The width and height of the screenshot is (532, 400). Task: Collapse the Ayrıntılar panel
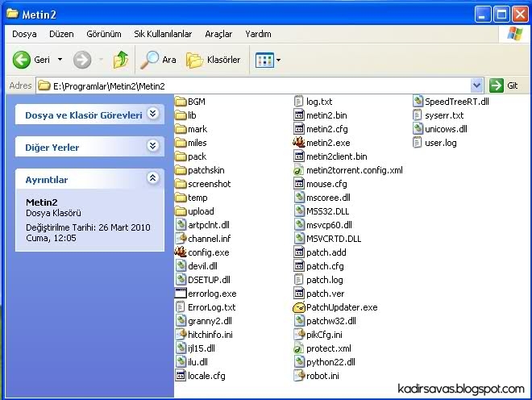point(153,178)
